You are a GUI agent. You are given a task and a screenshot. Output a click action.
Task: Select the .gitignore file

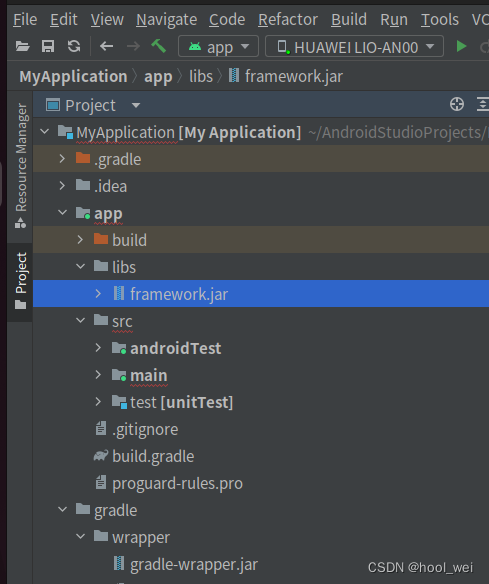pos(261,429)
